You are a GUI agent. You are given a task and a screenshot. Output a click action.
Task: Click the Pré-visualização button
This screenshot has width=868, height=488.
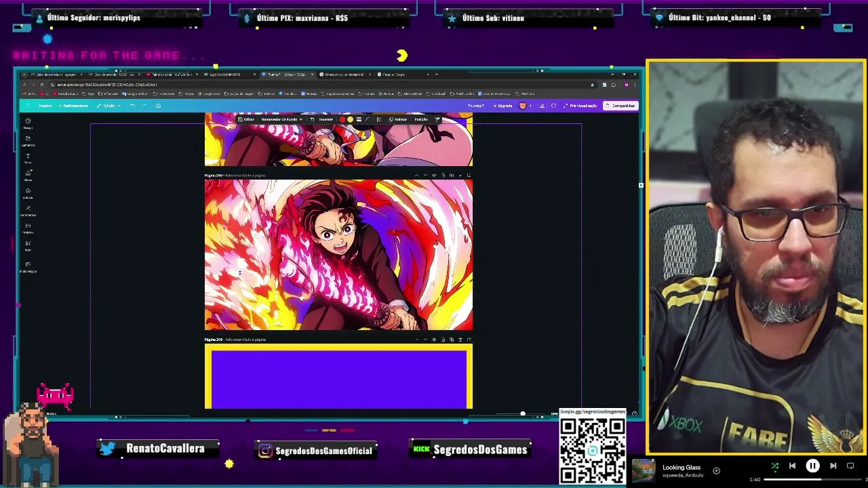[580, 106]
